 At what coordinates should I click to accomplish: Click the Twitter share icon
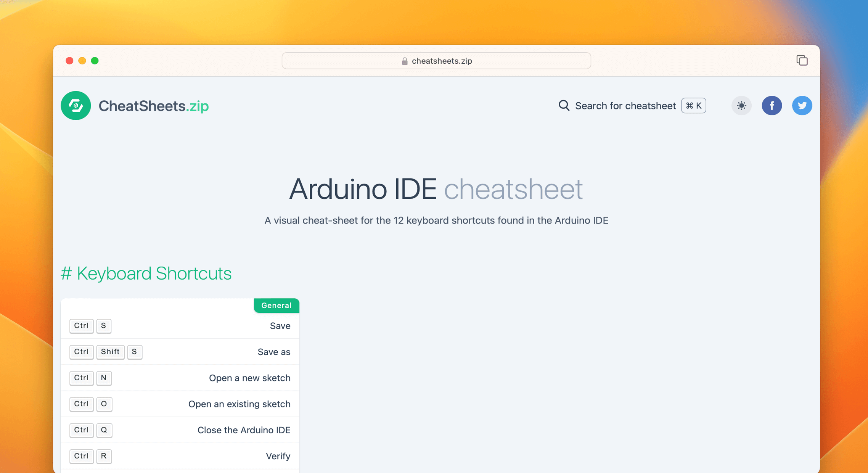(802, 106)
